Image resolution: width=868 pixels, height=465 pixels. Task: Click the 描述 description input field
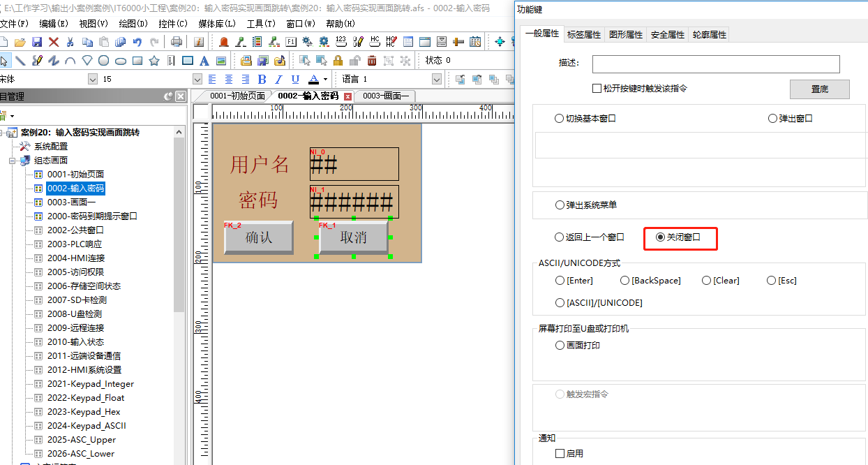tap(716, 64)
